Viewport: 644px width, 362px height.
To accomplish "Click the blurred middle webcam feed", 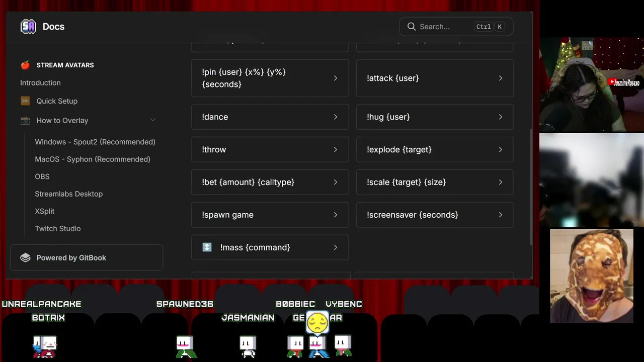I will point(592,180).
